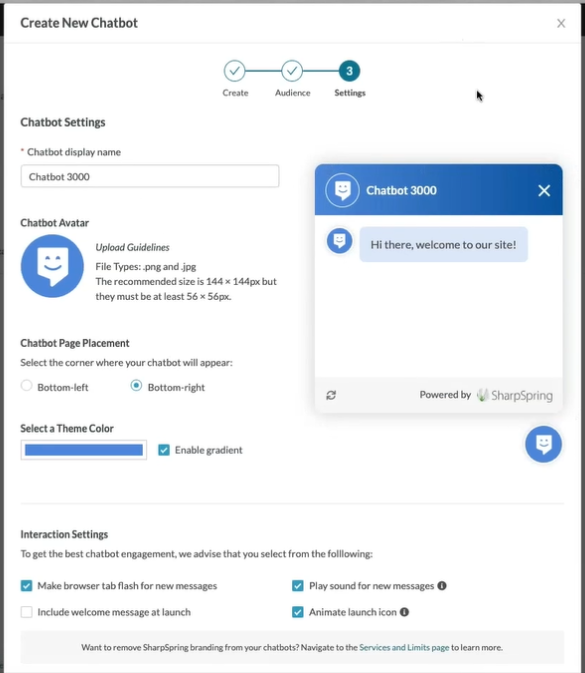Click the 'Create' step label

pos(235,93)
